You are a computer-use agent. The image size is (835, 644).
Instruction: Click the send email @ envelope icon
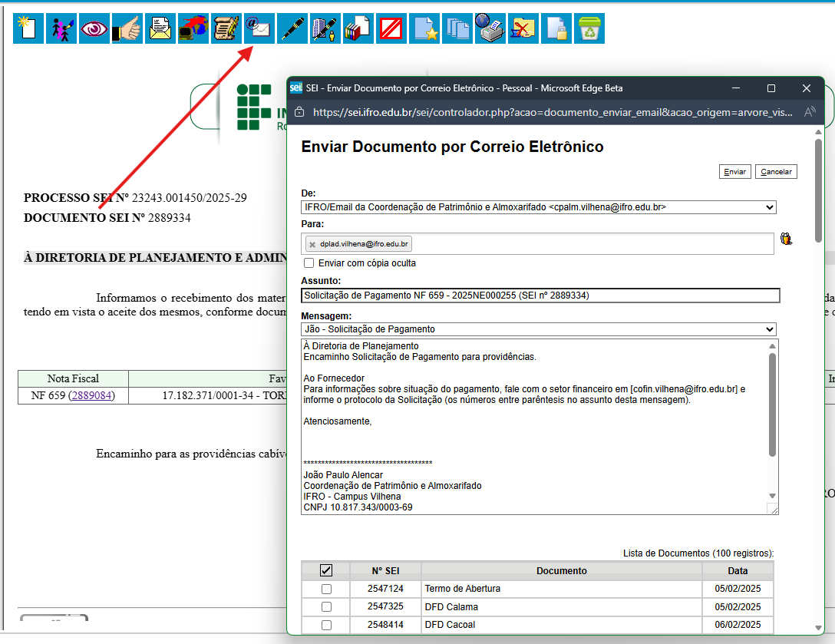click(259, 29)
